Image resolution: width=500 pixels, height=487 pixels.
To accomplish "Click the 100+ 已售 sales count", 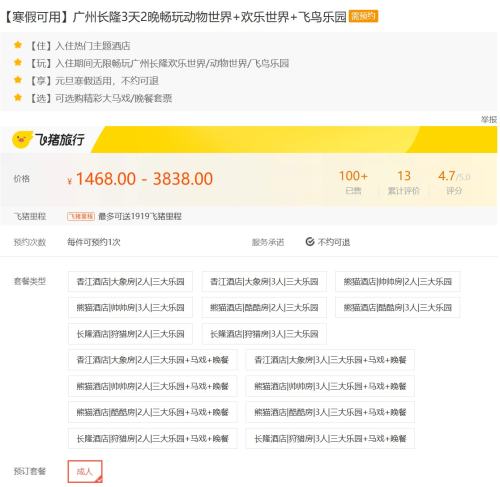I will pos(353,182).
